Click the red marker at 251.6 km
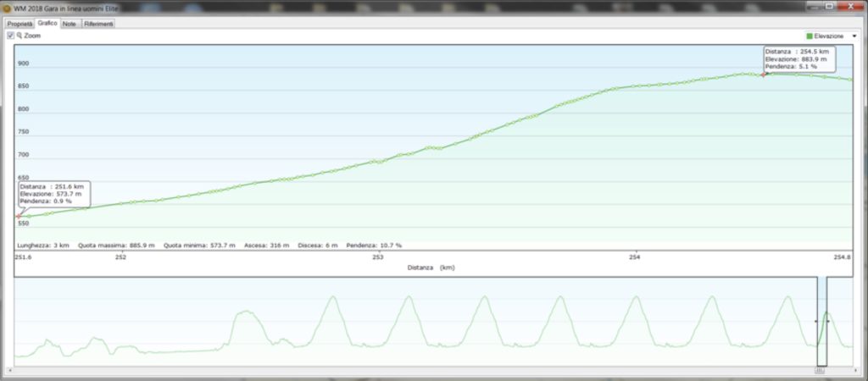Screen dimensions: 868x381 [18, 216]
